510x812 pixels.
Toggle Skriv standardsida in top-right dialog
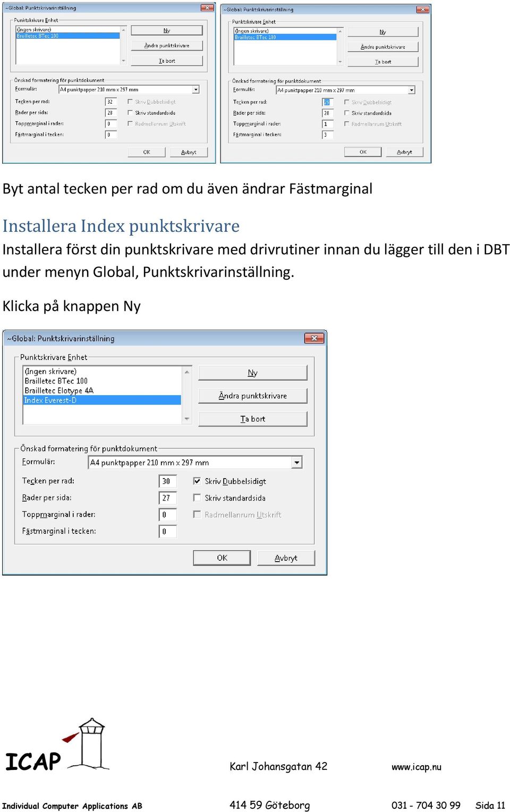click(x=347, y=113)
